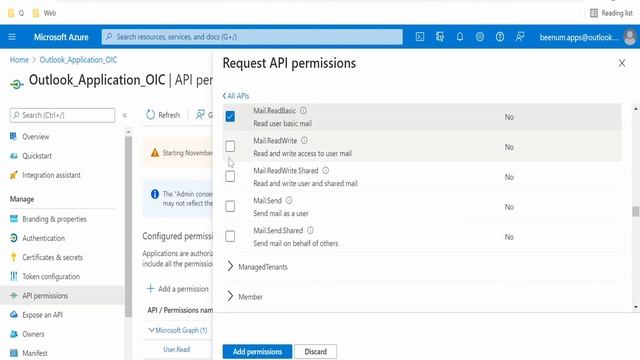The width and height of the screenshot is (640, 360).
Task: Collapse the left navigation with double-chevron
Action: point(125,116)
